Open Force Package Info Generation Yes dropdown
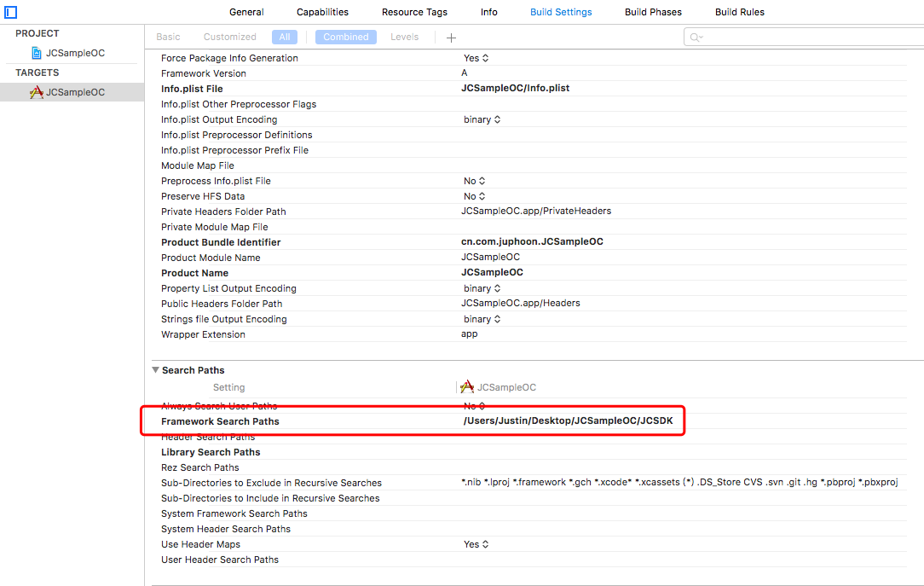Image resolution: width=924 pixels, height=586 pixels. tap(476, 58)
